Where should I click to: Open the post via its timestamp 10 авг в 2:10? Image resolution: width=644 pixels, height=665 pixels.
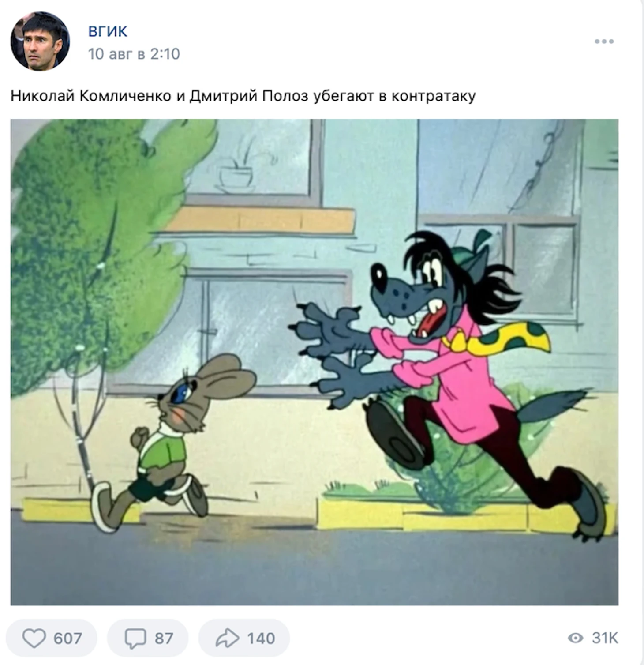tap(134, 54)
